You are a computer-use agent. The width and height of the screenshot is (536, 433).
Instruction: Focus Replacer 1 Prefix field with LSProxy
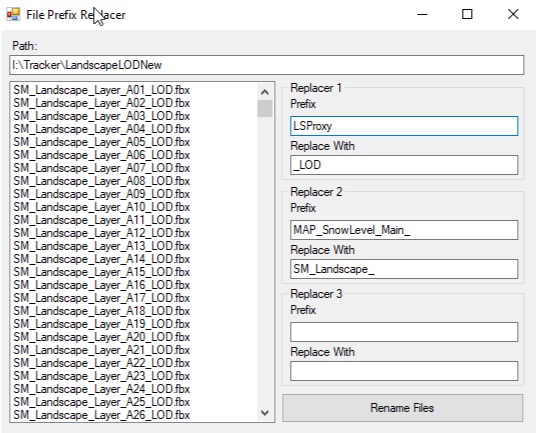coord(404,126)
